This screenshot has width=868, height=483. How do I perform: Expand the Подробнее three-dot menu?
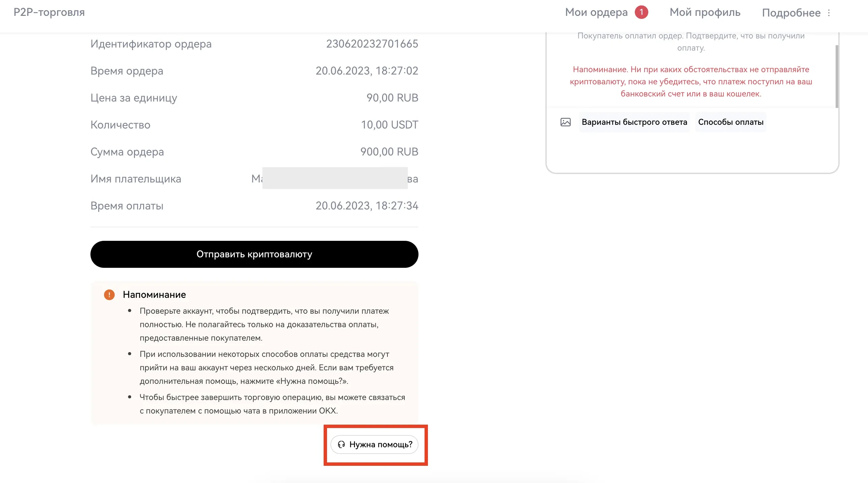[829, 13]
